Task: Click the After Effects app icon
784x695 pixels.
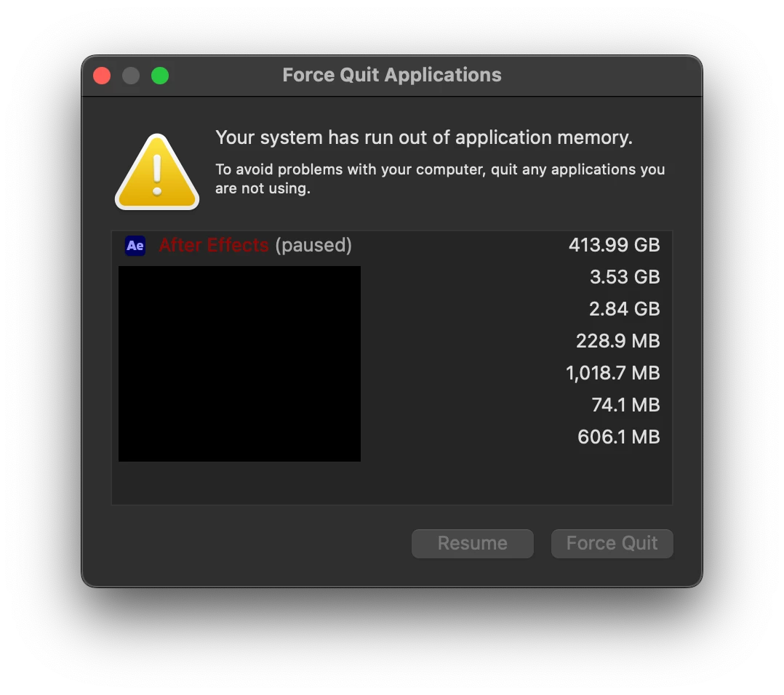Action: (135, 245)
